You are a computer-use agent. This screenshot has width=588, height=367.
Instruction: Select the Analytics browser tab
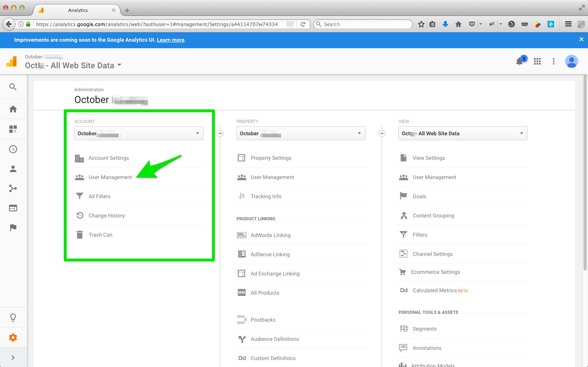[78, 10]
